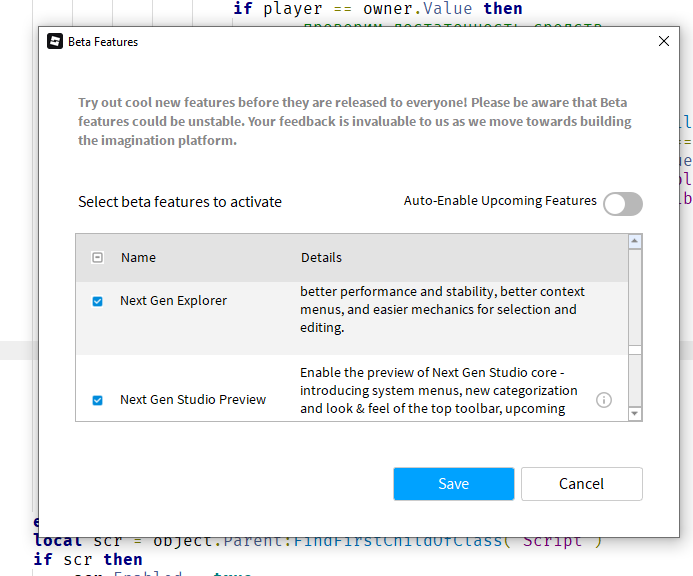This screenshot has height=576, width=693.
Task: Click the Auto-Enable Upcoming Features label
Action: tap(500, 201)
